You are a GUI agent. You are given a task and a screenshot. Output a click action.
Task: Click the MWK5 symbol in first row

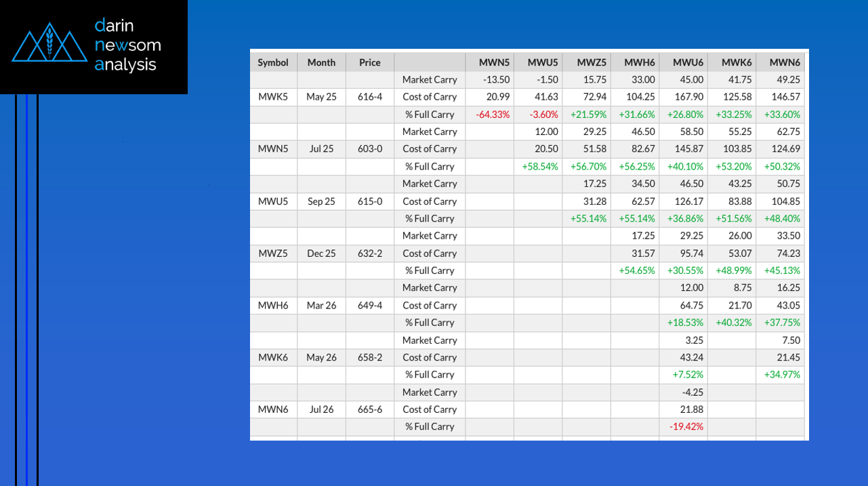click(273, 97)
